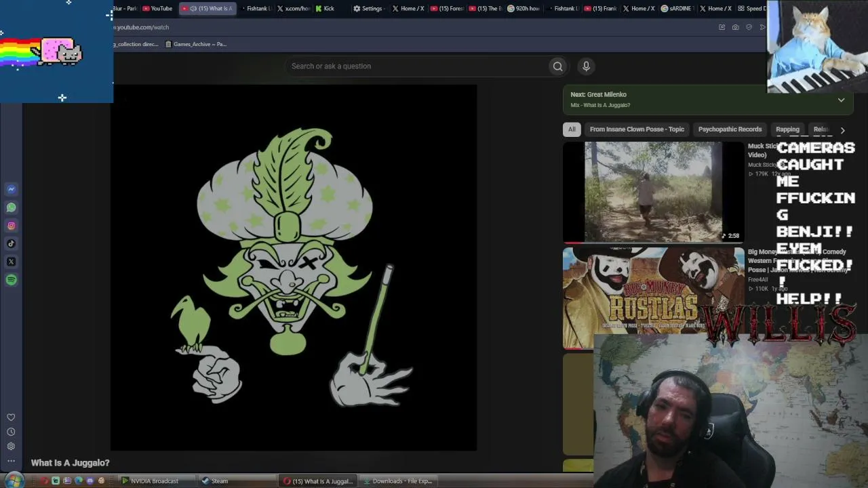The width and height of the screenshot is (868, 488).
Task: Select the Psychopathic Records filter chip
Action: point(730,129)
